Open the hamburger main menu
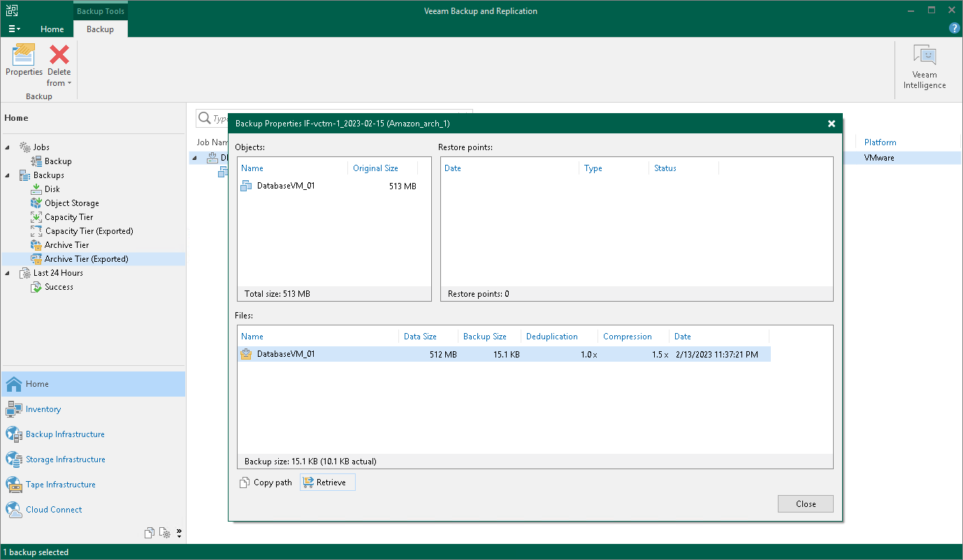 tap(13, 29)
